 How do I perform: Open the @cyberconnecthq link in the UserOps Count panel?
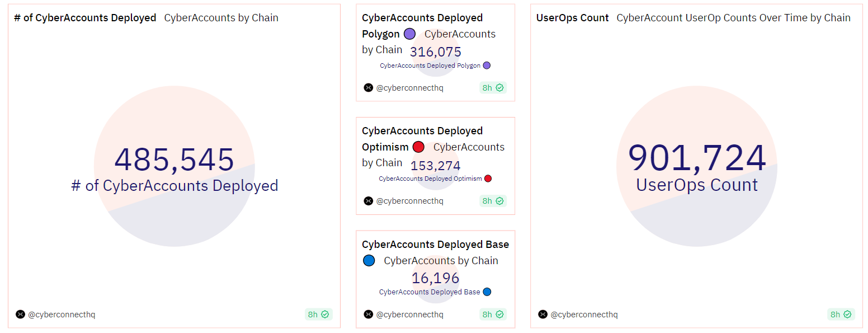[x=584, y=315]
